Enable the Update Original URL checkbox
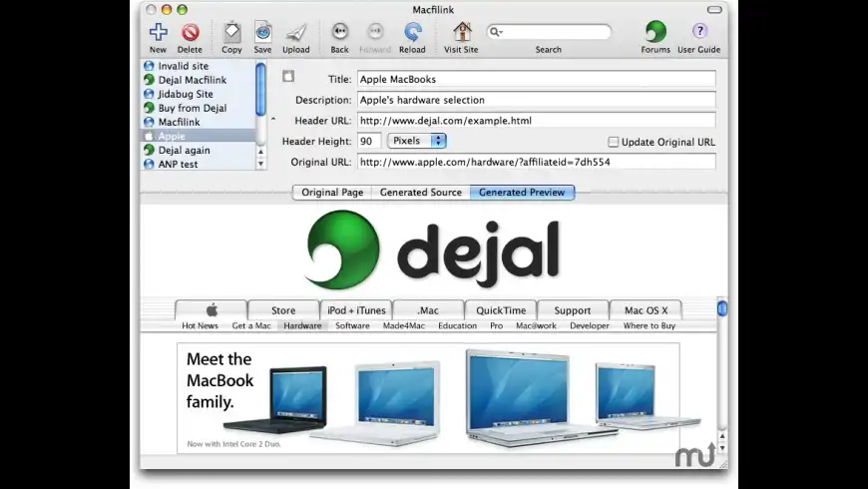The width and height of the screenshot is (868, 489). (613, 142)
